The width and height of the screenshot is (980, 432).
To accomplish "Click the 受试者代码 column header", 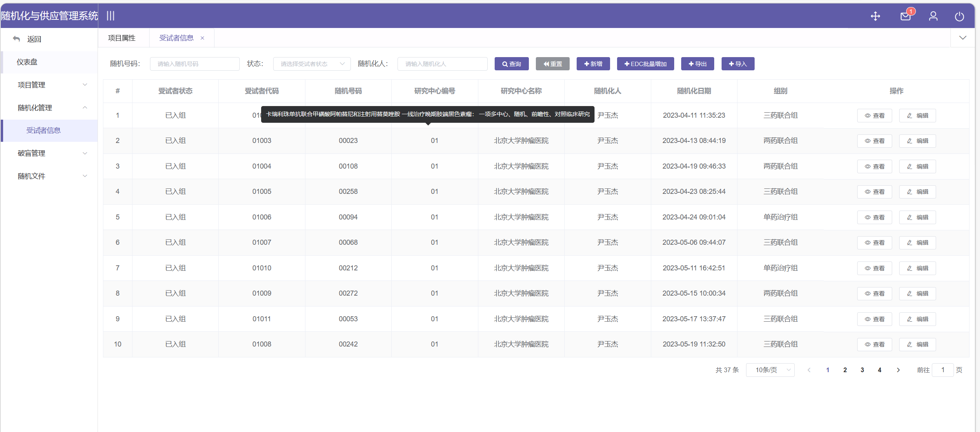I will 262,91.
